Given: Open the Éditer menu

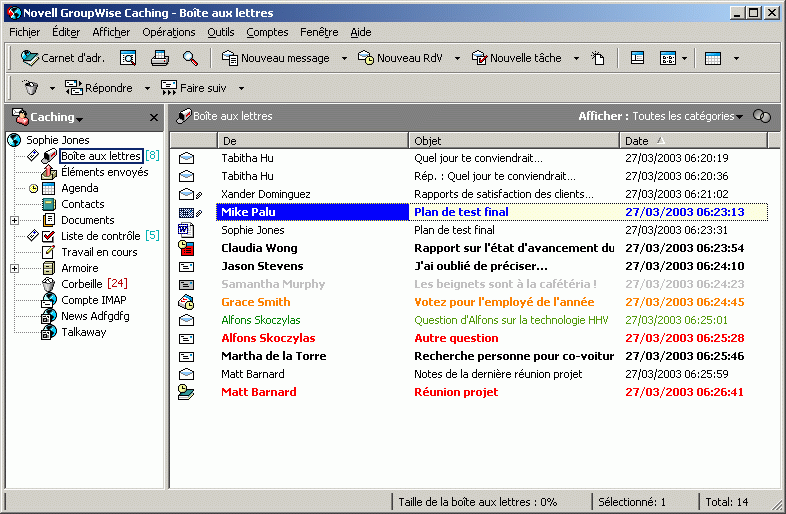Looking at the screenshot, I should point(66,33).
